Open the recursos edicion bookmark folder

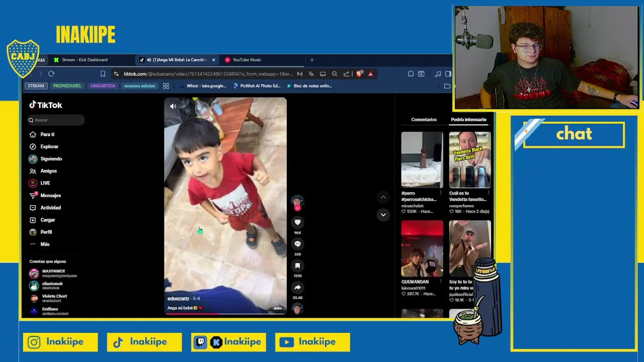pos(139,86)
